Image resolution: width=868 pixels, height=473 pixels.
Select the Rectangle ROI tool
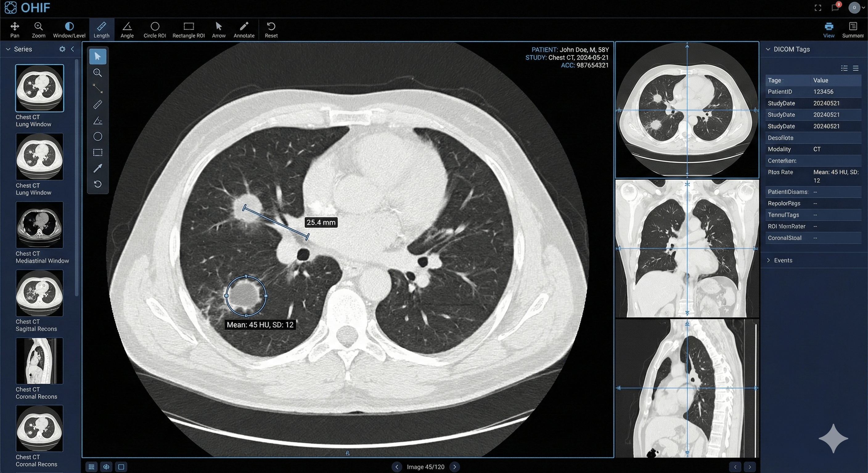click(188, 29)
